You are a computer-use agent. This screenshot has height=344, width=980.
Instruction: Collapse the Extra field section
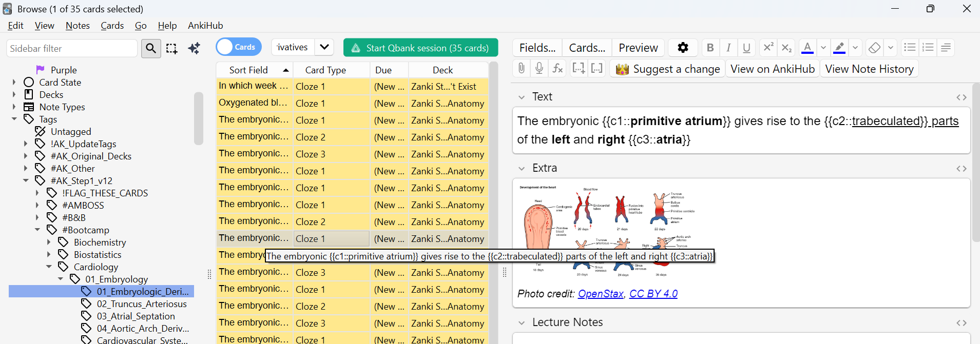click(522, 168)
